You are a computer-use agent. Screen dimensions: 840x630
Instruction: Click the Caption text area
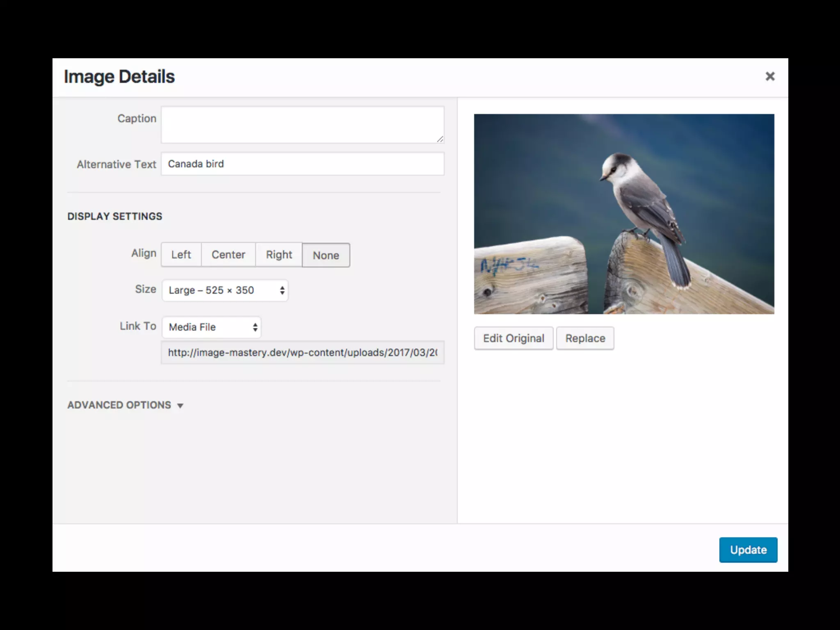pos(302,125)
